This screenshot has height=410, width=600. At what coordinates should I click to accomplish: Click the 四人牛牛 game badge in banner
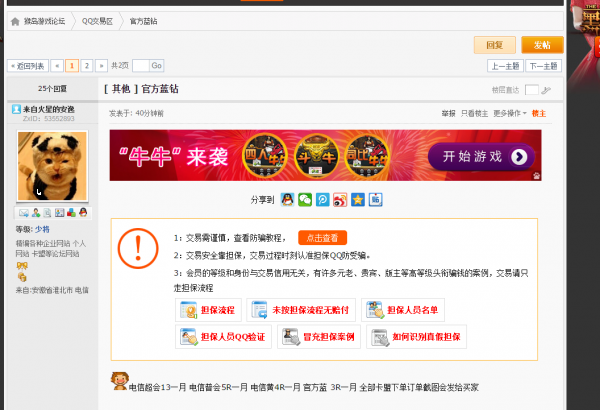tap(264, 156)
